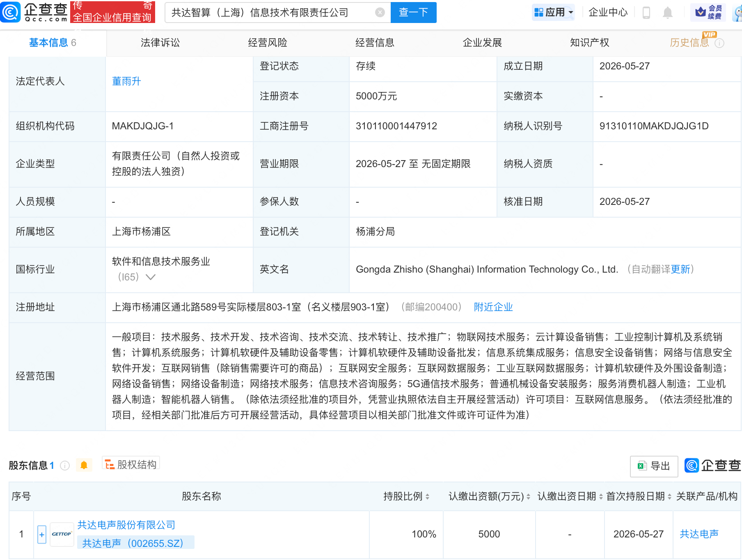Switch to the 经营风险 tab
Screen dimensions: 742x560
(268, 43)
